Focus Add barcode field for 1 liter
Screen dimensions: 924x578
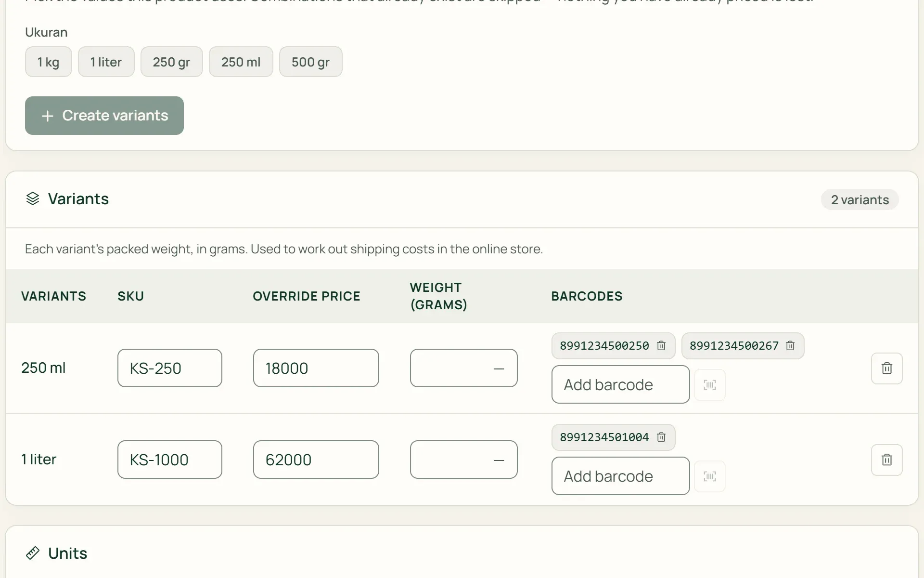(x=621, y=476)
